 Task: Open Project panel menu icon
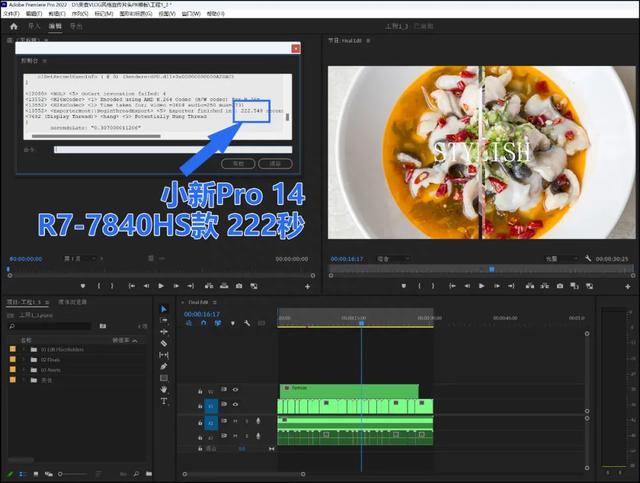pos(47,303)
